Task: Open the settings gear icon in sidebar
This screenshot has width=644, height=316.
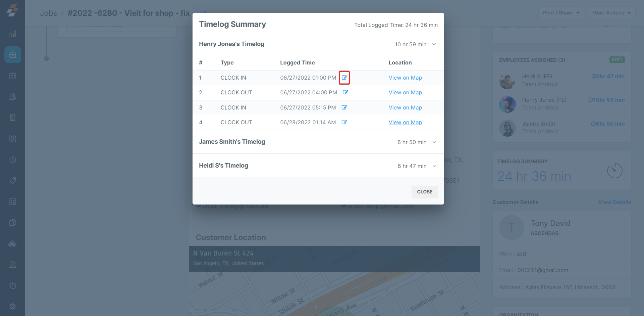Action: (13, 307)
